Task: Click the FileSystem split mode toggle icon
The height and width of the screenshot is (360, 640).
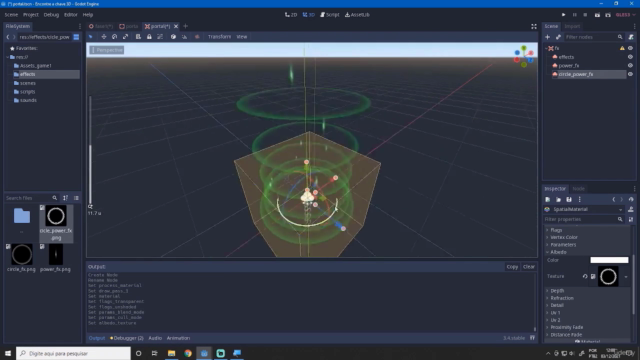Action: click(76, 37)
